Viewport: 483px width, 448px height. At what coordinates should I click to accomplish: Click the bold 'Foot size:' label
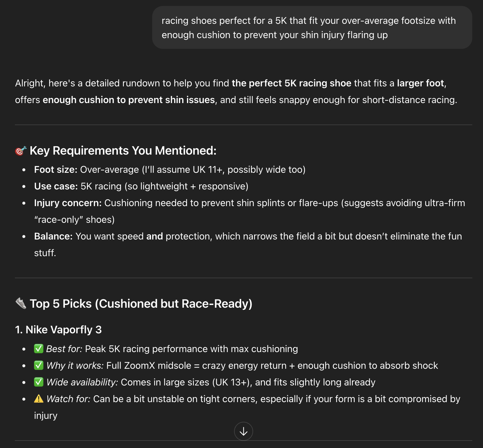tap(56, 169)
